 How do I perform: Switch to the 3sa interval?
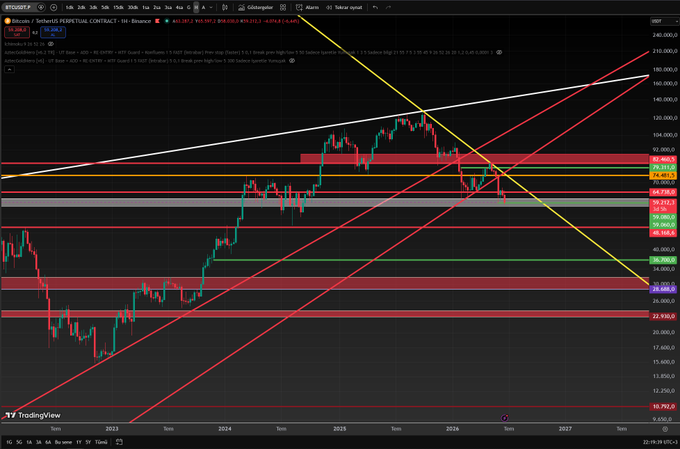click(168, 7)
